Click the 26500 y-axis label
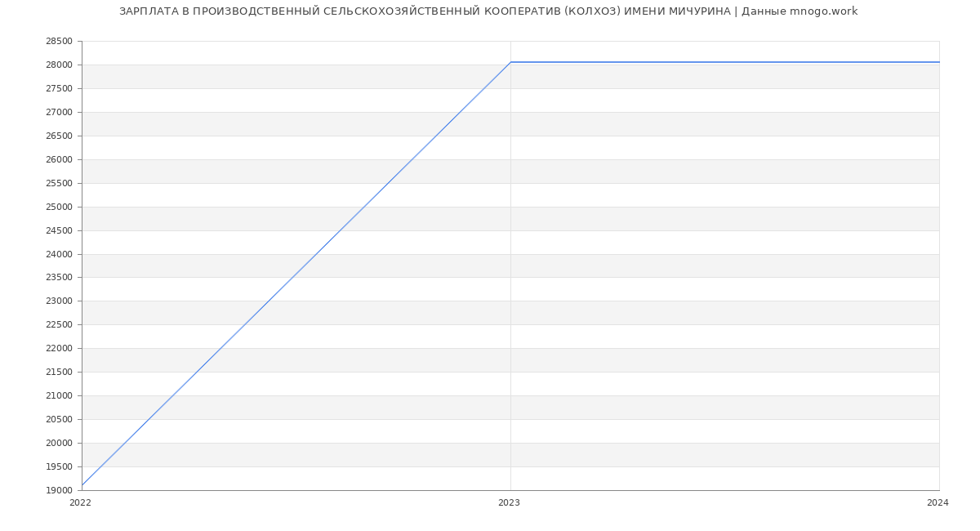The image size is (980, 531). (x=59, y=136)
